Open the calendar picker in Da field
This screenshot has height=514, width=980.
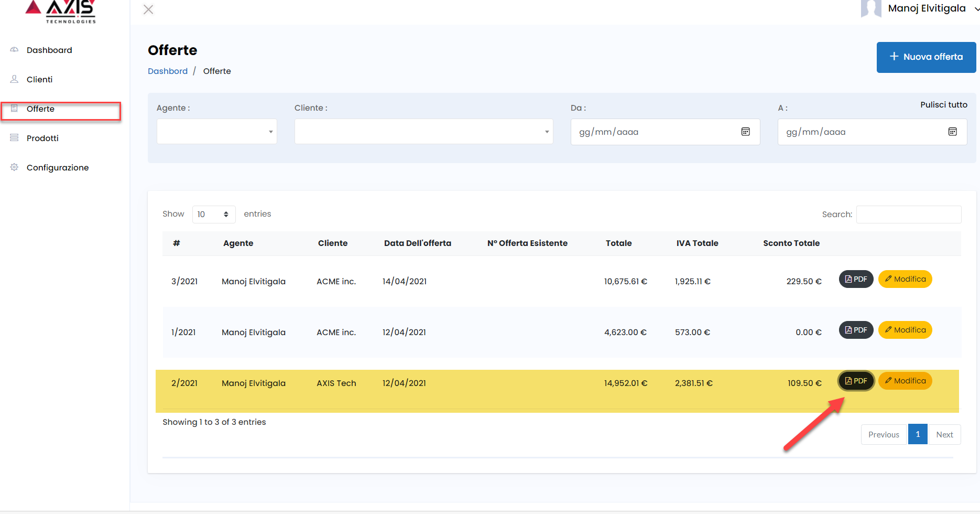point(745,132)
